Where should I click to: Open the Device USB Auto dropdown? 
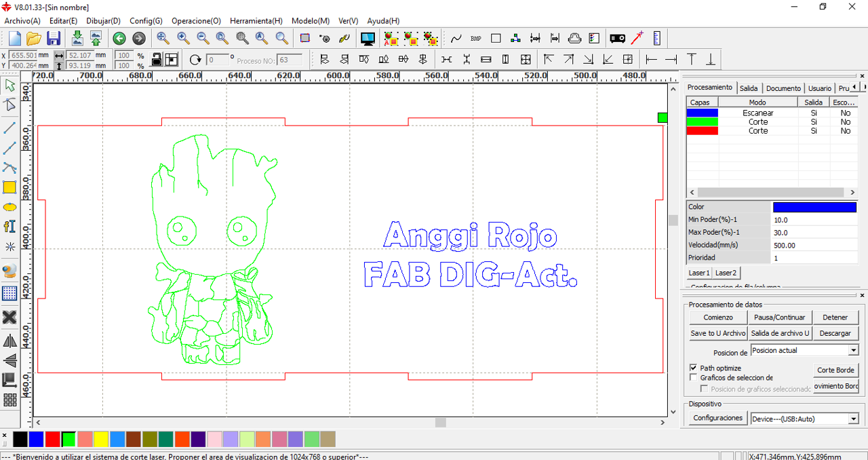click(x=853, y=419)
